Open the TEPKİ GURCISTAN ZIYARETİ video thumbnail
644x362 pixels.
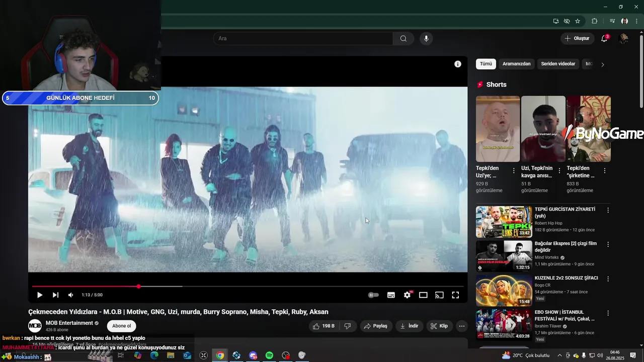(504, 222)
